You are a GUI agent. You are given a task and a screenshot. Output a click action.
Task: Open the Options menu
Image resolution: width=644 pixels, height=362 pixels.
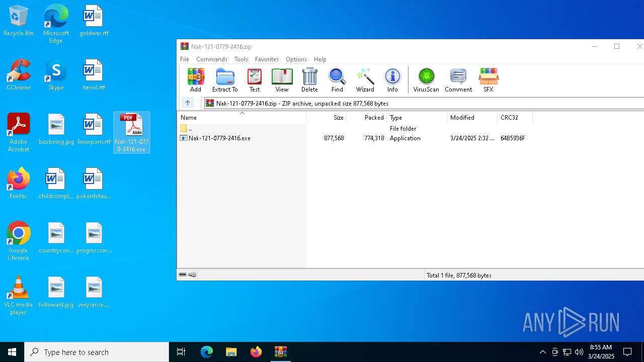coord(296,59)
